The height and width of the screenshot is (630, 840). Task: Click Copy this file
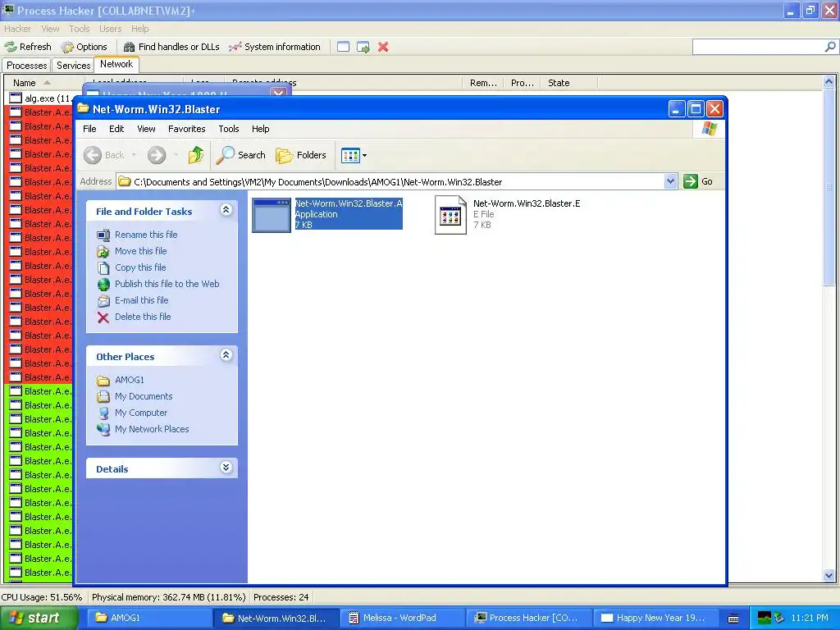point(140,268)
